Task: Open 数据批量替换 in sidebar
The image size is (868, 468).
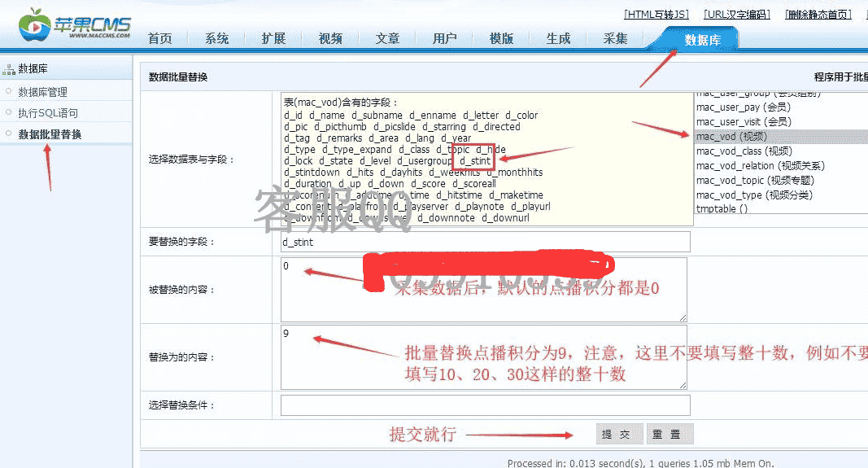Action: [50, 134]
